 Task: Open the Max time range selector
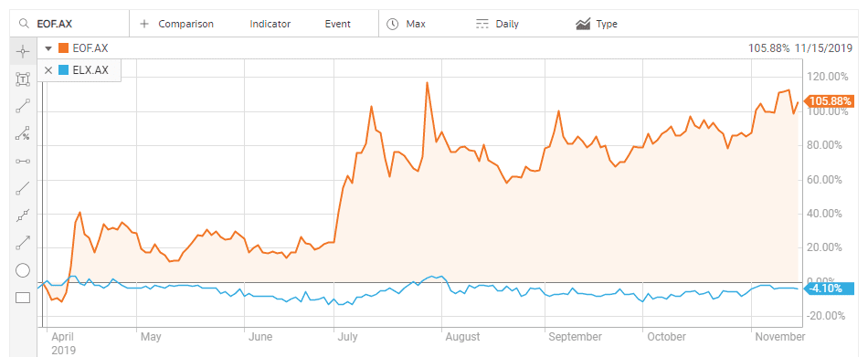tap(406, 24)
